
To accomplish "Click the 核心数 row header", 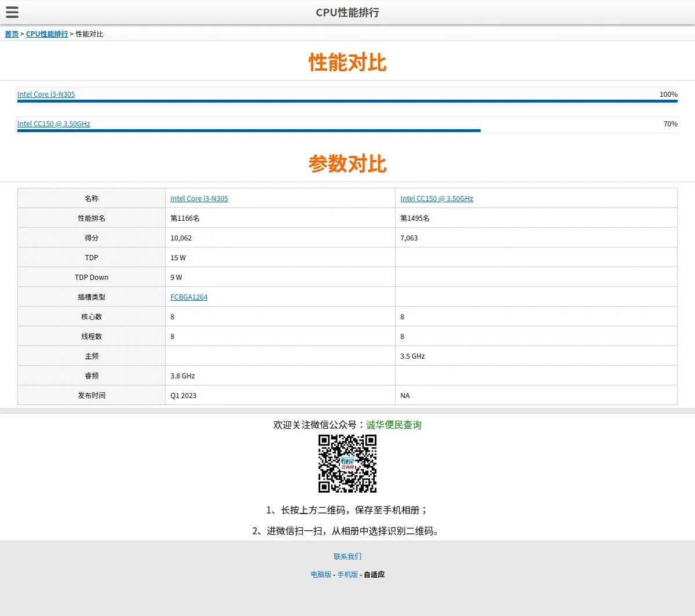I will [92, 316].
